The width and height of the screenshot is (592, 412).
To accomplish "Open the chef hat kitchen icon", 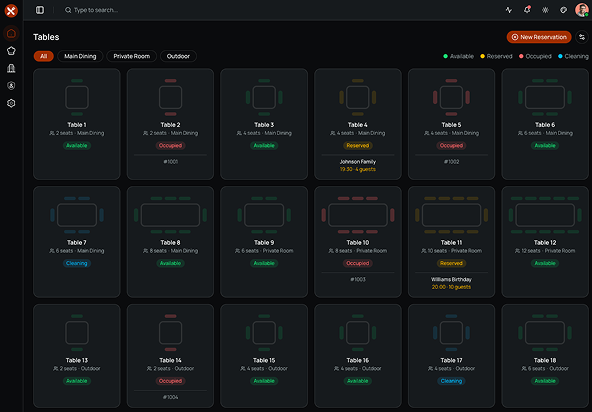I will pyautogui.click(x=11, y=51).
